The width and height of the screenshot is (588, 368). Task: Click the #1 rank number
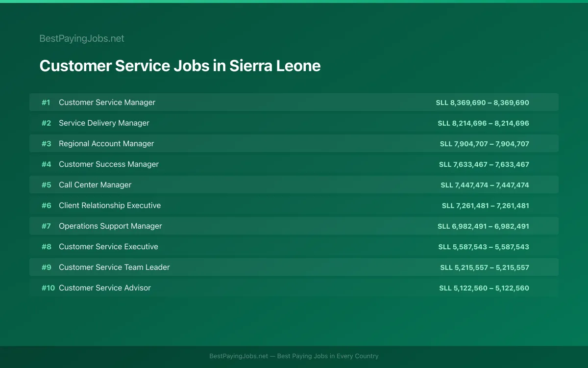(x=46, y=103)
